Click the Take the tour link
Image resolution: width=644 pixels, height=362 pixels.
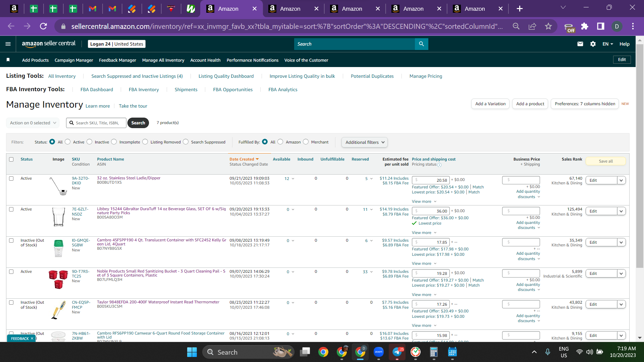pos(133,106)
